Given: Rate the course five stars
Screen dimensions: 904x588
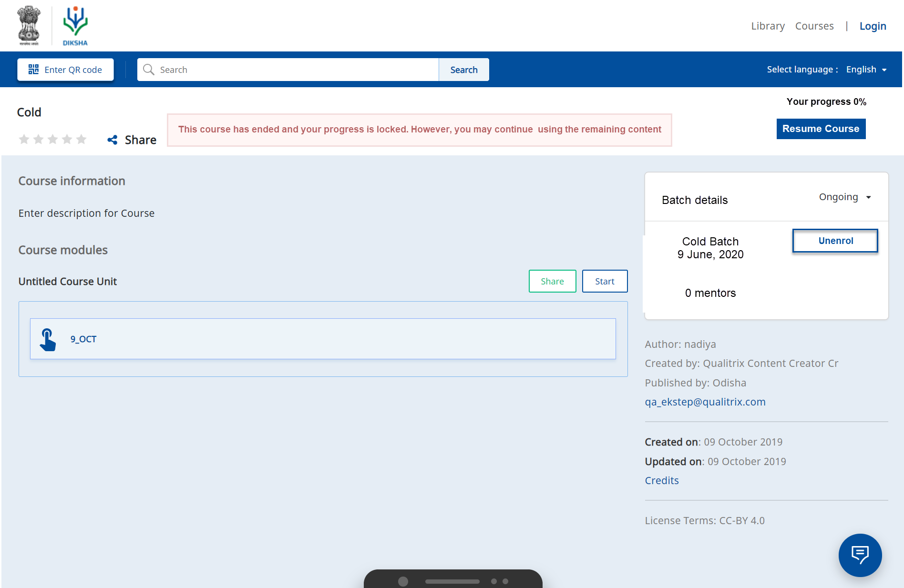Looking at the screenshot, I should pos(82,139).
